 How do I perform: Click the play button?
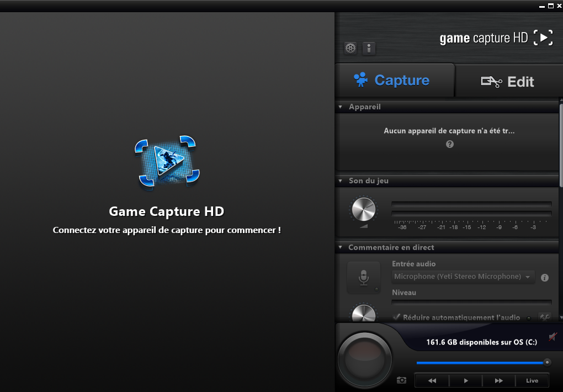point(466,380)
